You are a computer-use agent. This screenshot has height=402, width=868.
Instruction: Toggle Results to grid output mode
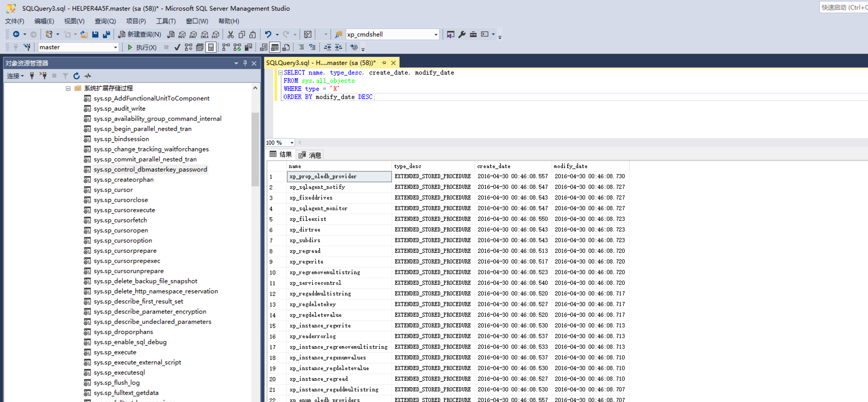tap(275, 47)
